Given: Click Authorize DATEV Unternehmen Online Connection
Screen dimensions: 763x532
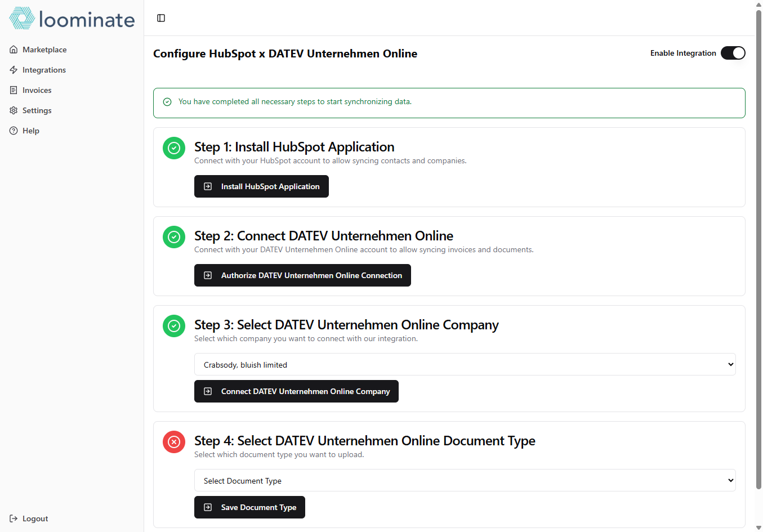Looking at the screenshot, I should click(x=302, y=275).
